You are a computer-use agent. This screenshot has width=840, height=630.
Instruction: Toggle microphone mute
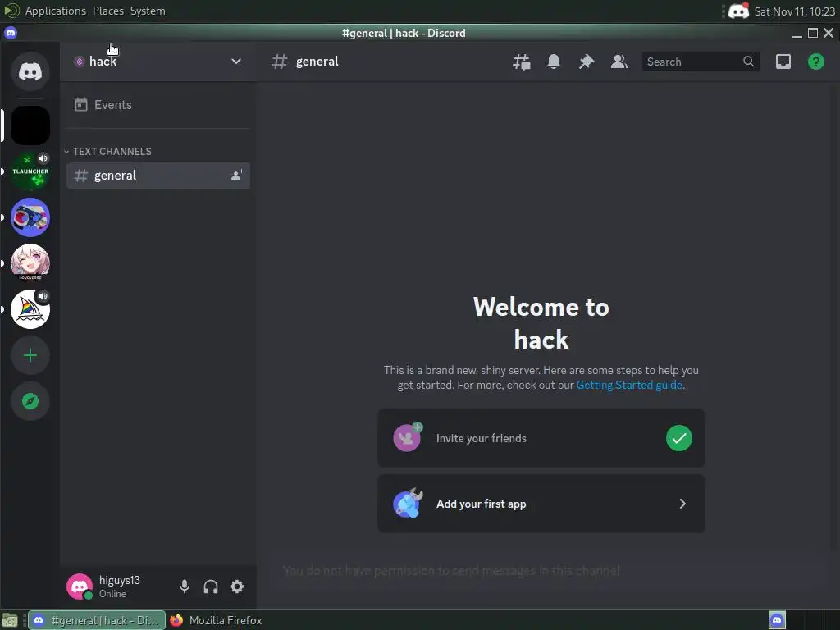point(185,587)
